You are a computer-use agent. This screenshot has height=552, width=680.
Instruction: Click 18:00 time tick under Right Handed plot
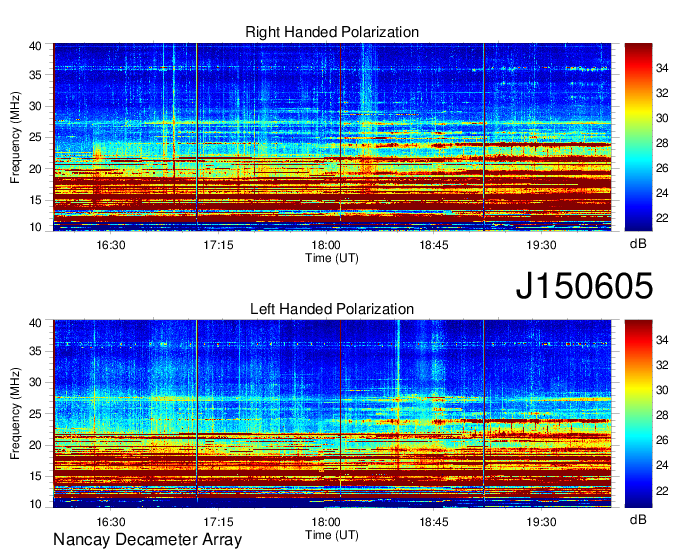326,245
